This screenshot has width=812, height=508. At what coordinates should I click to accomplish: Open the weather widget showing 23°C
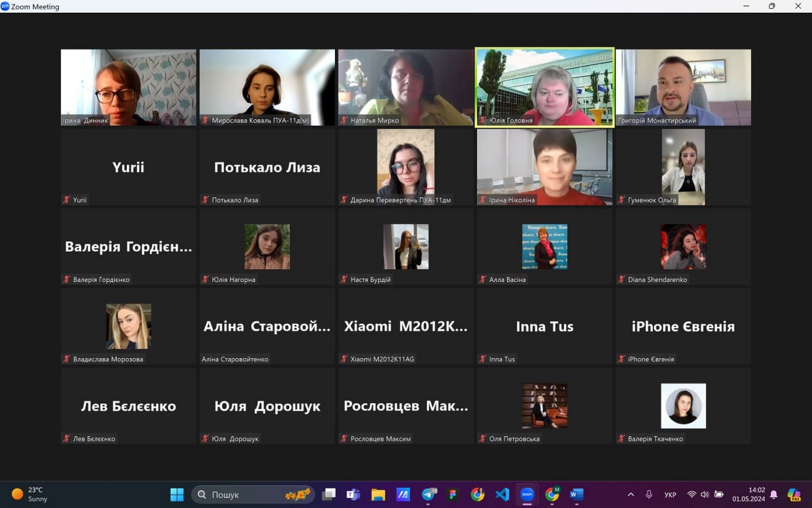[x=31, y=494]
